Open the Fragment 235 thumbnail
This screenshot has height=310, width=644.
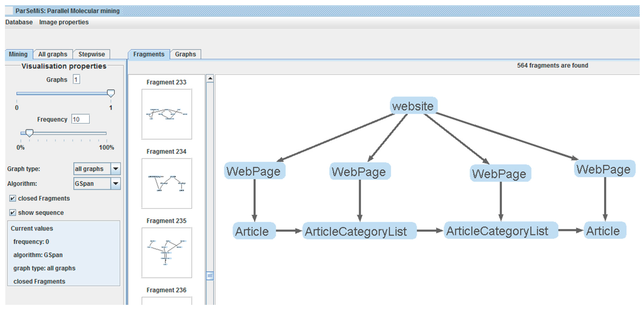(x=167, y=252)
